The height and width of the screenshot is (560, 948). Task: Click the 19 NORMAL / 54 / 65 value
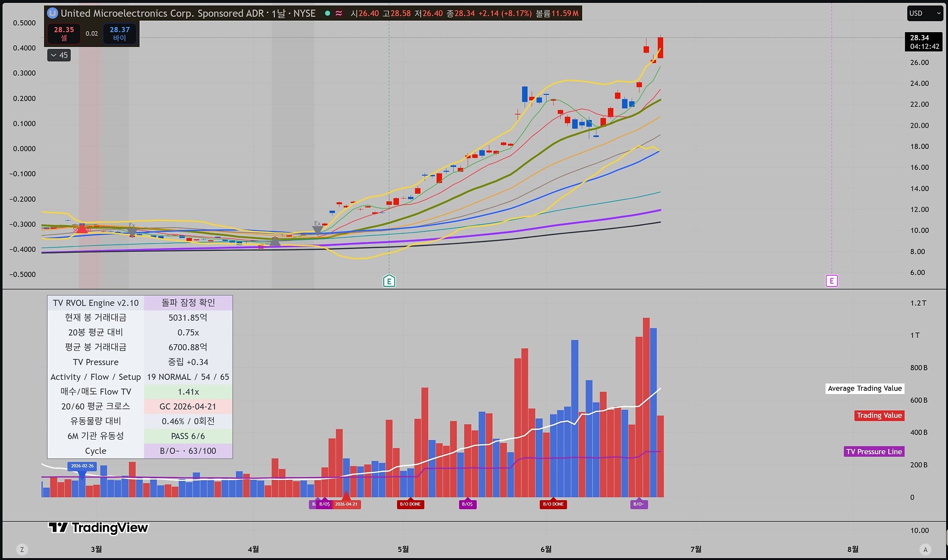pos(188,377)
